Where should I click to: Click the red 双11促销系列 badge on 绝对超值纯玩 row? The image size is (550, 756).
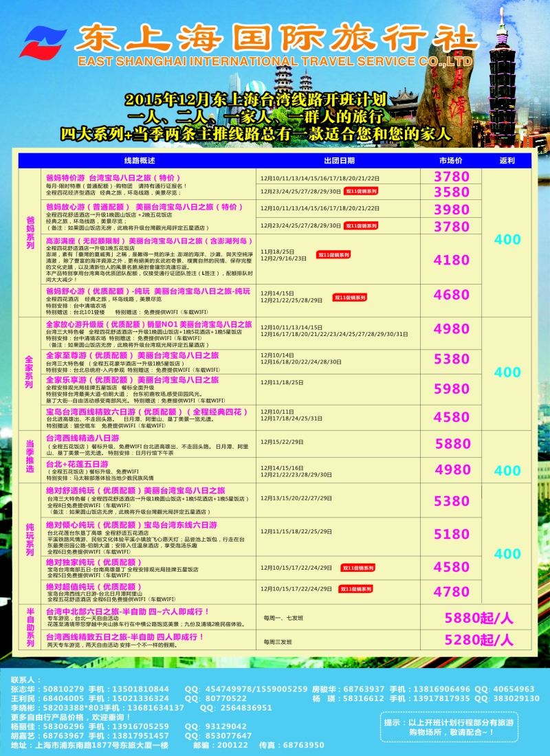coord(356,589)
